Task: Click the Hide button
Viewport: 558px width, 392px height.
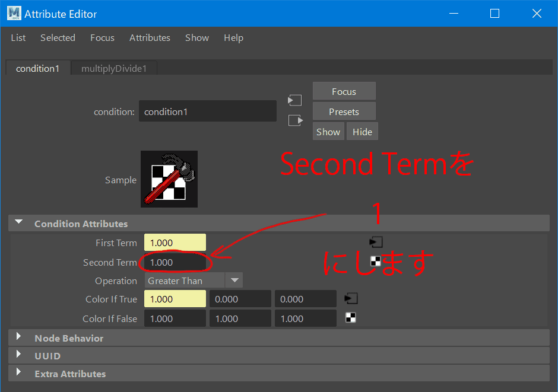Action: coord(362,132)
